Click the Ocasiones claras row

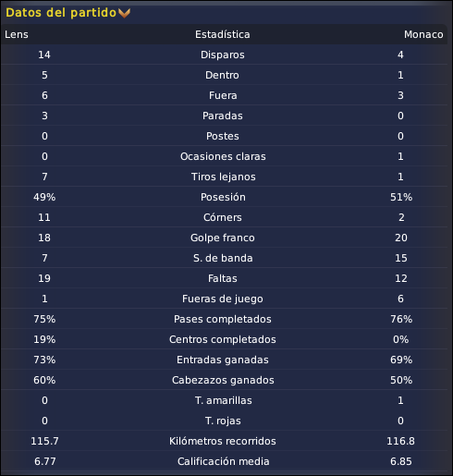[x=224, y=156]
